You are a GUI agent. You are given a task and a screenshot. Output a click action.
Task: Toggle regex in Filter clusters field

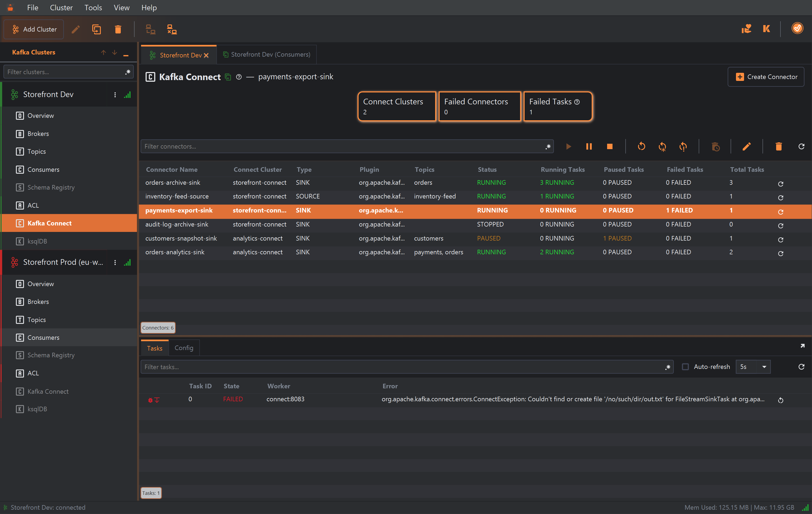[x=128, y=72]
